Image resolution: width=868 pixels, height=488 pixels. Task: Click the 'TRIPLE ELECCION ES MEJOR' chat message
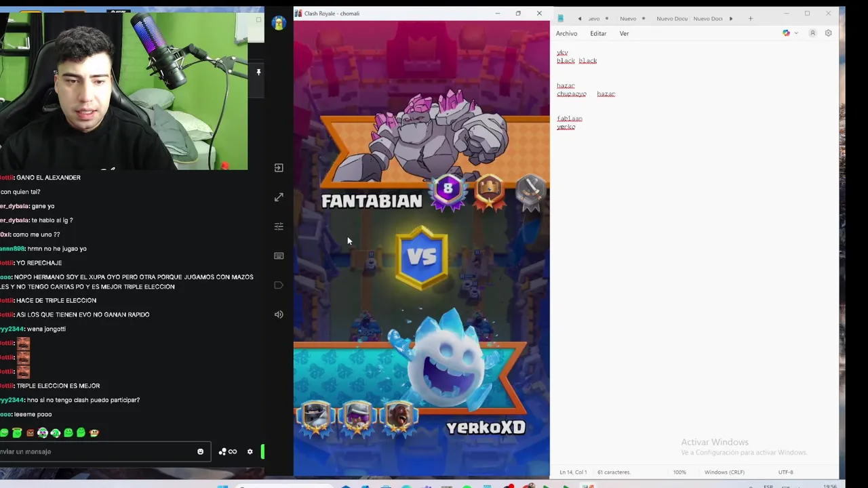click(58, 386)
